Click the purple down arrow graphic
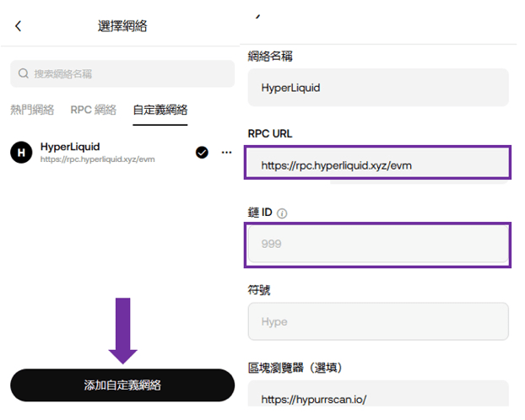 tap(123, 331)
